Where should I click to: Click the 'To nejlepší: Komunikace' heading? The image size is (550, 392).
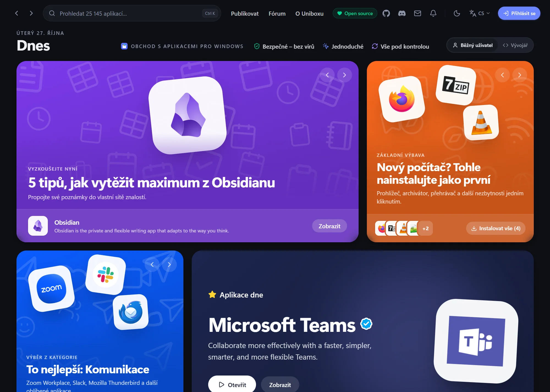pyautogui.click(x=88, y=369)
